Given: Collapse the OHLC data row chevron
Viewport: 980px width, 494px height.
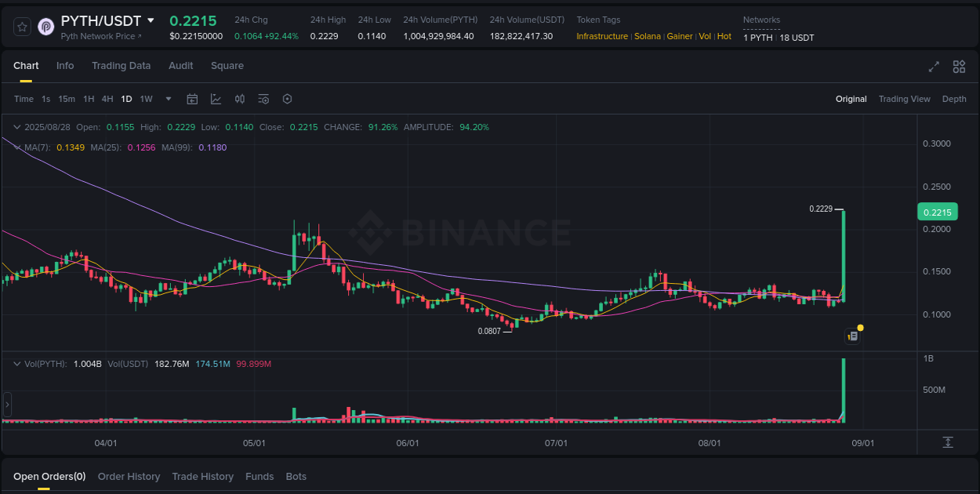Looking at the screenshot, I should [x=16, y=126].
